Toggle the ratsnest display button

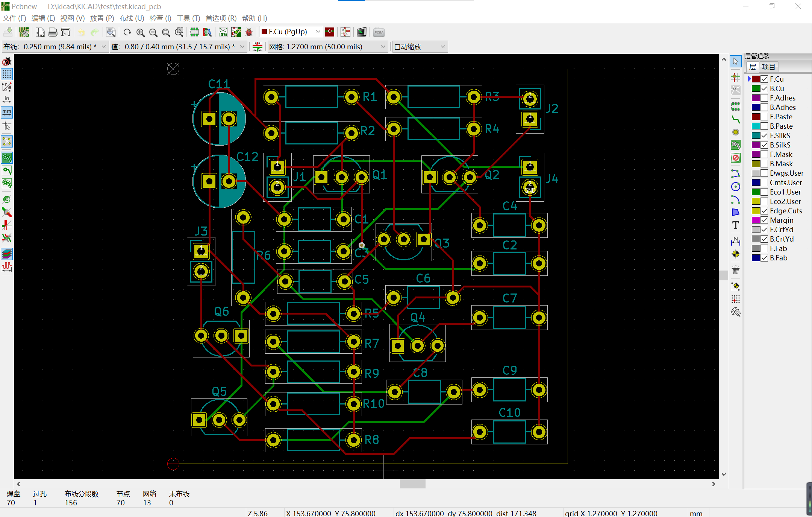(7, 141)
